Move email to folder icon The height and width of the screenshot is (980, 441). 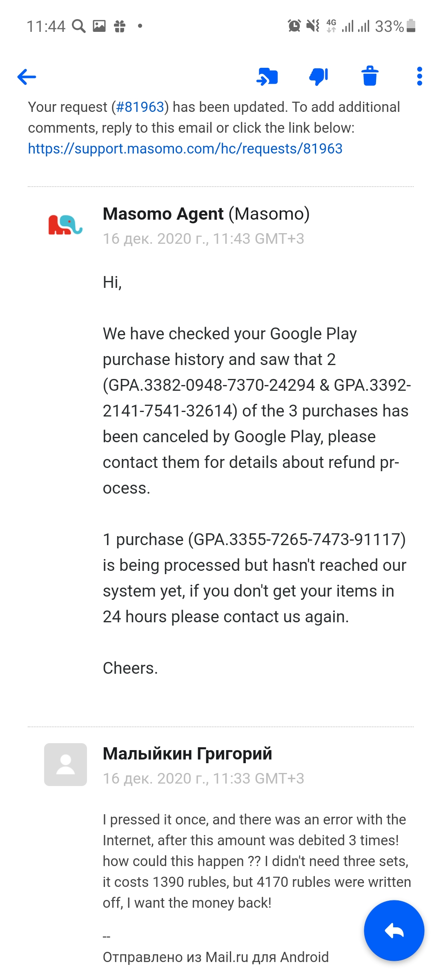pos(267,76)
